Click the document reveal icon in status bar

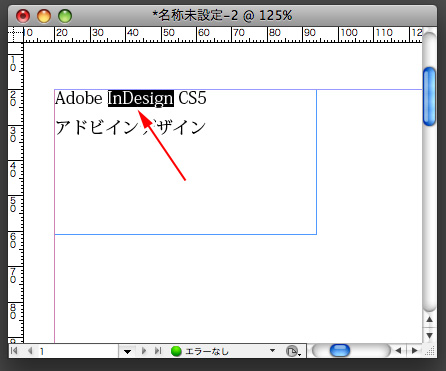tap(293, 351)
